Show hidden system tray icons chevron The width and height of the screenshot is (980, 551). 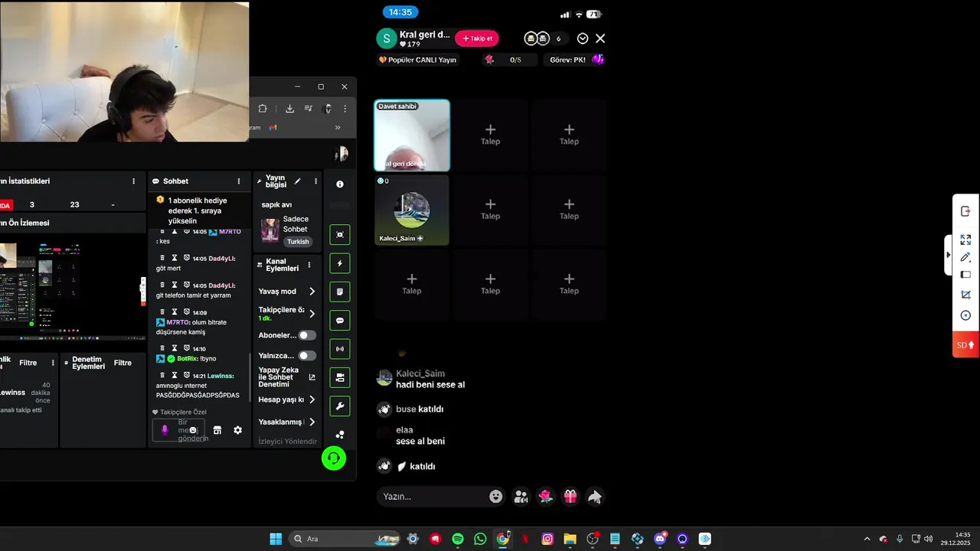click(867, 539)
